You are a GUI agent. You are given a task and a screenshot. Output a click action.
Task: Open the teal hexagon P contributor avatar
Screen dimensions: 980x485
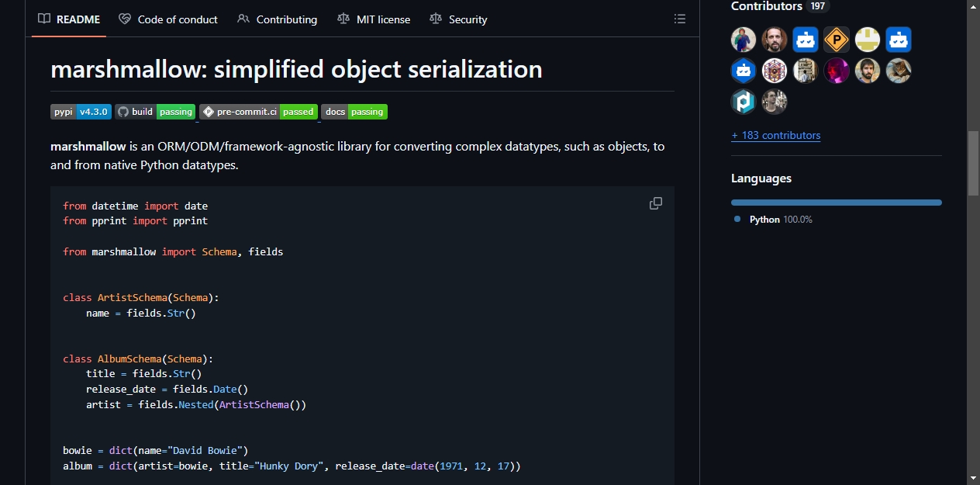(744, 102)
